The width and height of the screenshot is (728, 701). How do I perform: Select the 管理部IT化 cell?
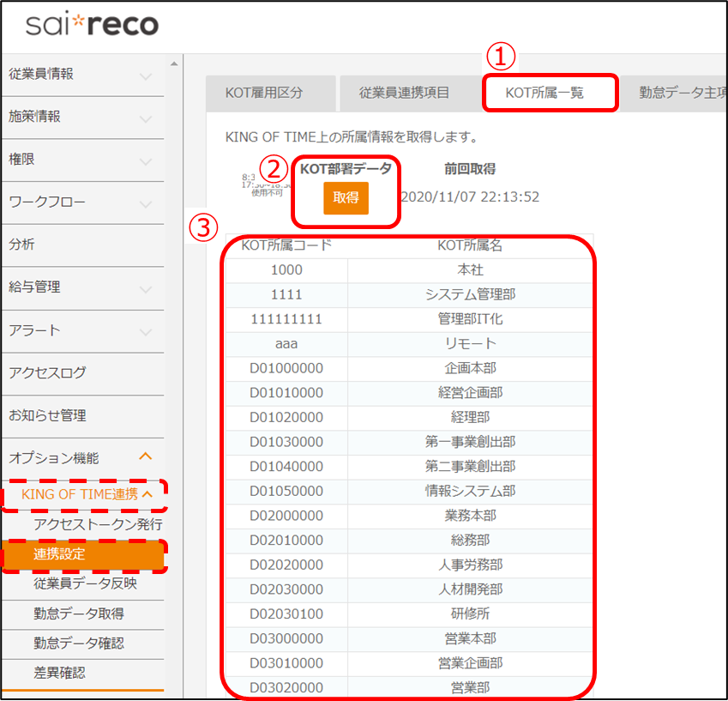[x=470, y=319]
